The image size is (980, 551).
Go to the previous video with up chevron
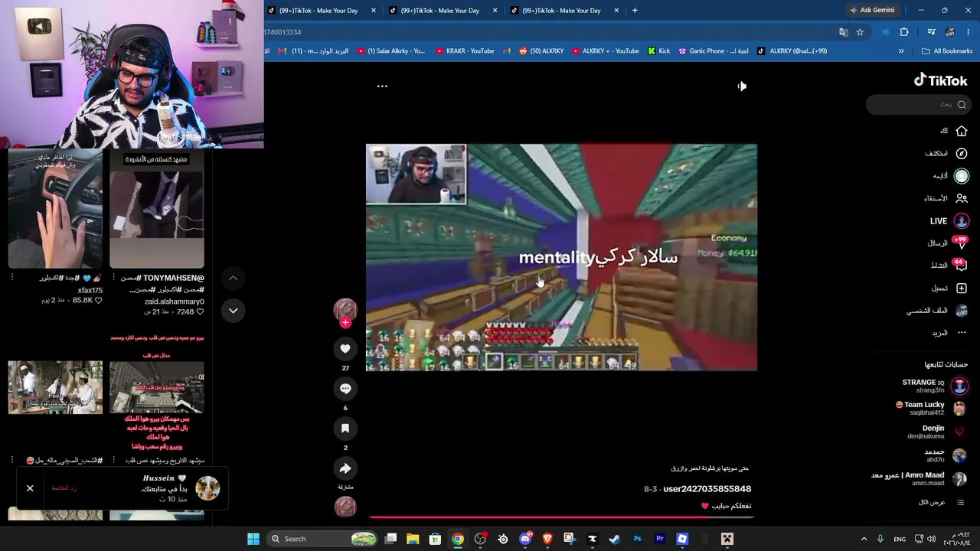point(233,278)
